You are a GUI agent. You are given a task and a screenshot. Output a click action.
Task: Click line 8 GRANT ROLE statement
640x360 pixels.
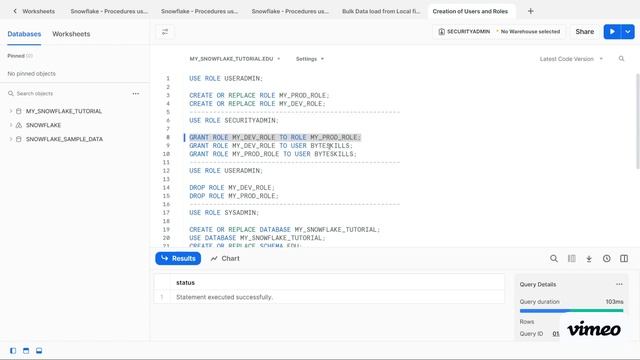pos(275,137)
